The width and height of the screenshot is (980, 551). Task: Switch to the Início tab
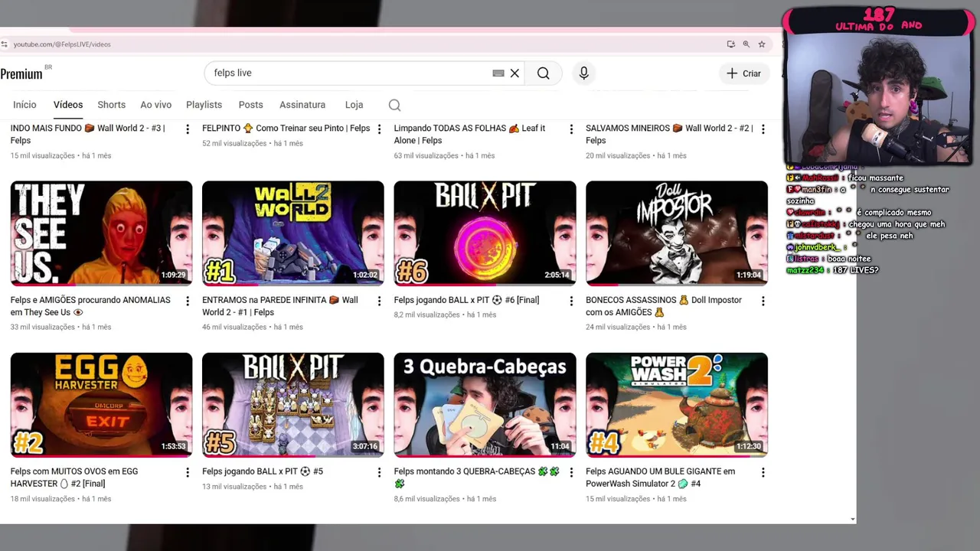pos(24,105)
